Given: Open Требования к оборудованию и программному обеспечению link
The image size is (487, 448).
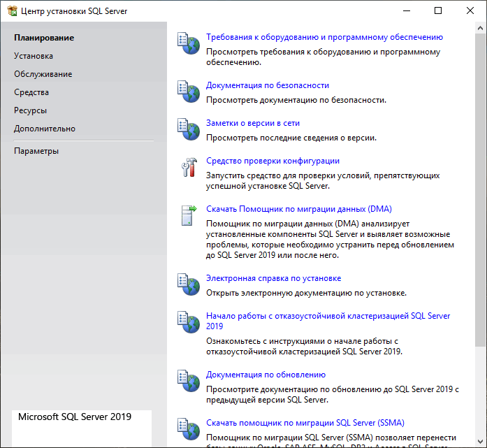Looking at the screenshot, I should coord(324,37).
